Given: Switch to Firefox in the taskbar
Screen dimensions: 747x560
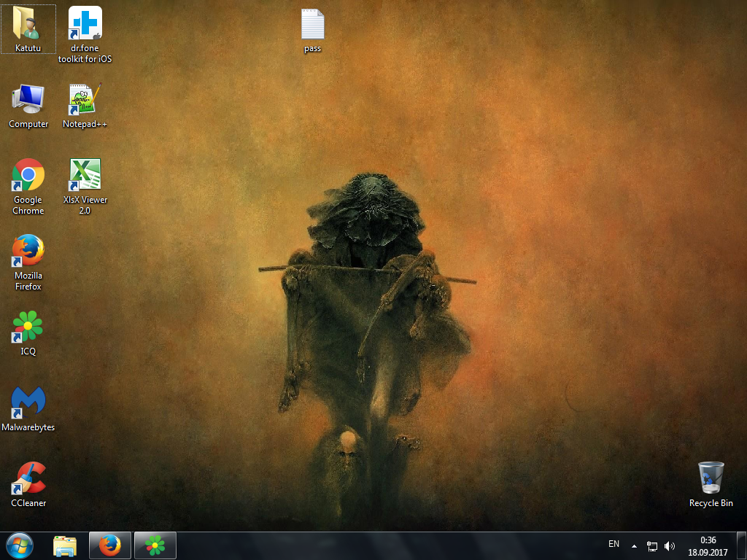Looking at the screenshot, I should coord(110,545).
